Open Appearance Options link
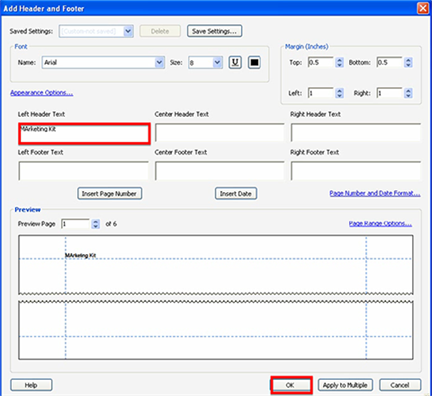432x396 pixels. click(42, 93)
